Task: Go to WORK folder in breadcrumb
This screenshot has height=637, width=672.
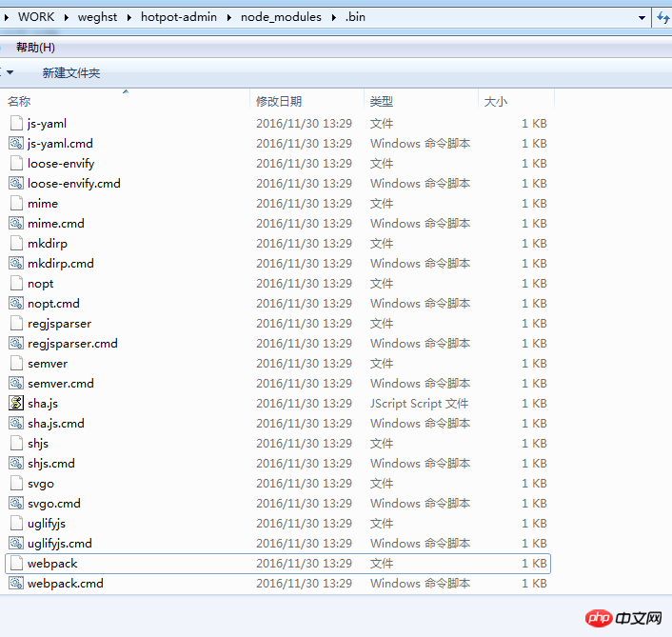Action: click(x=36, y=17)
